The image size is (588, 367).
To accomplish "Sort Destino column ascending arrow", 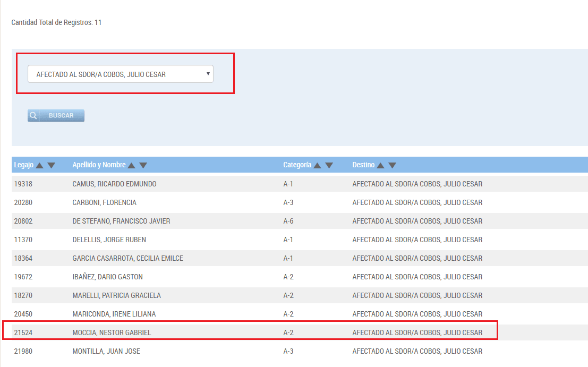I will 381,165.
